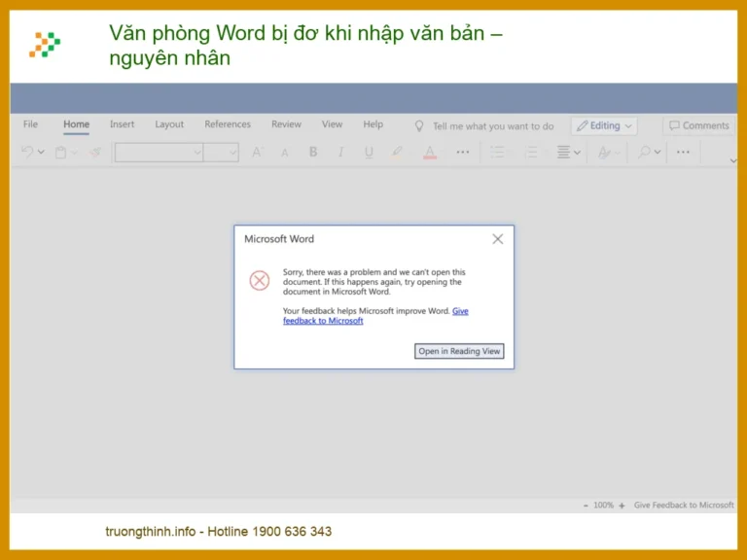Expand the Paste options arrow
Viewport: 747px width, 560px height.
point(74,153)
